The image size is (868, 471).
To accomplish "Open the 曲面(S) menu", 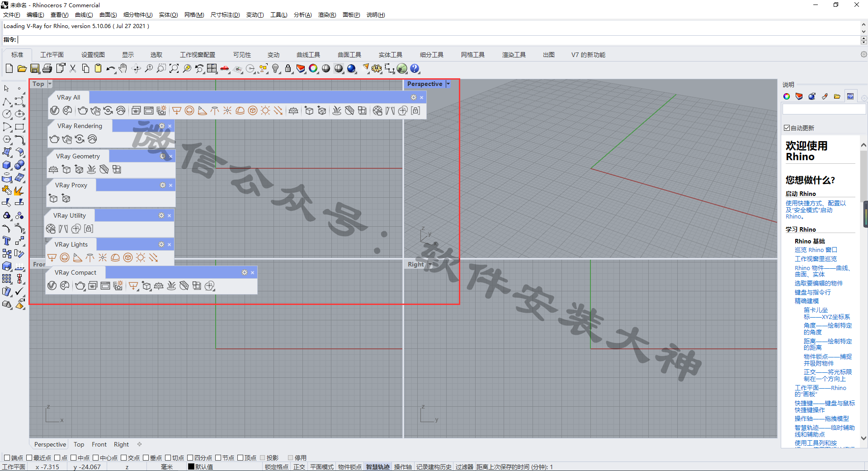I will click(x=108, y=15).
